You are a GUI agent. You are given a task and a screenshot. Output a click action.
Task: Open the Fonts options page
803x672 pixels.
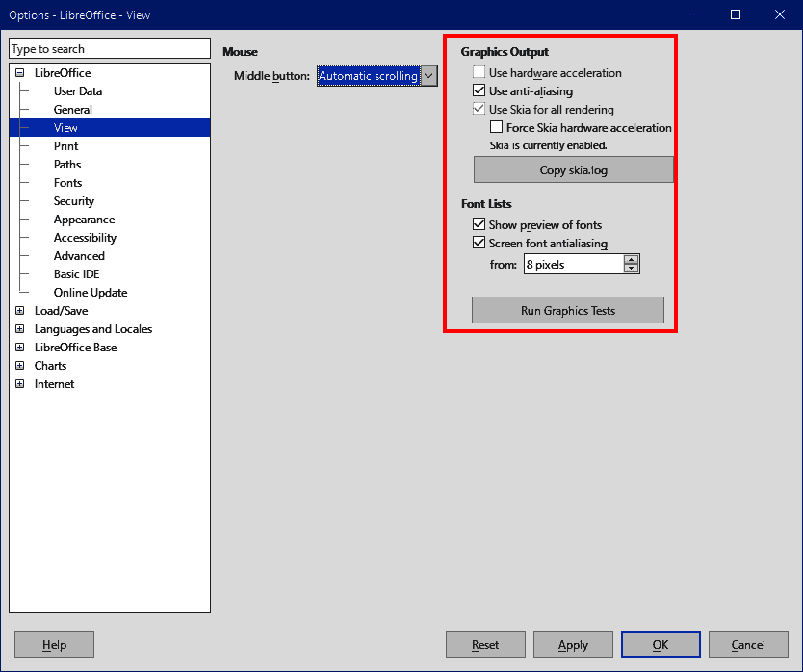tap(67, 183)
